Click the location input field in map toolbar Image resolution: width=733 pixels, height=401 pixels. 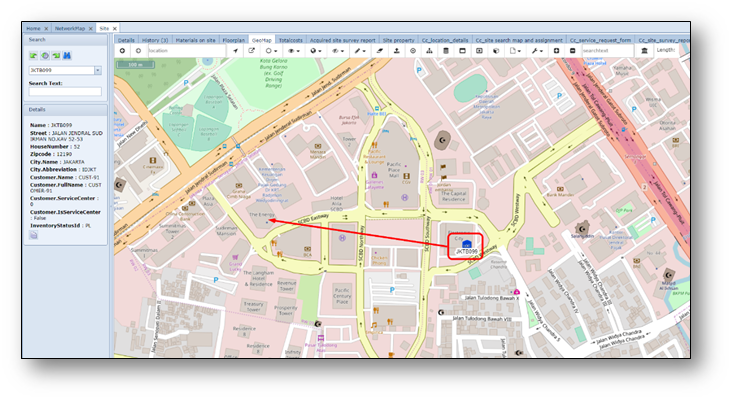tap(185, 50)
